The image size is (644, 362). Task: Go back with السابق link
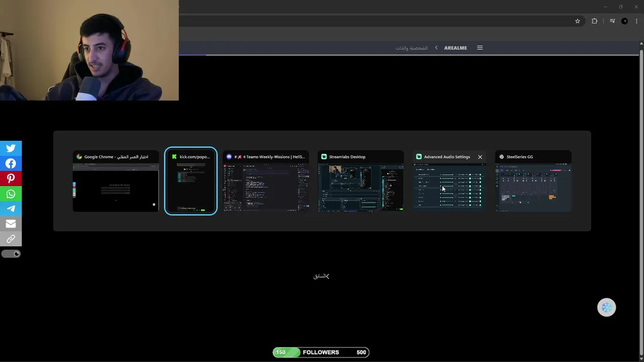tap(321, 276)
